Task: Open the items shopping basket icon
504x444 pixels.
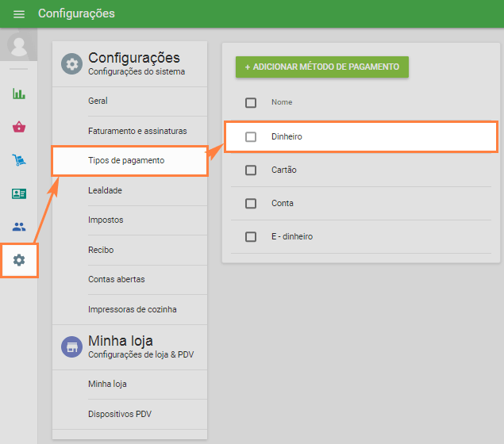Action: [x=19, y=127]
